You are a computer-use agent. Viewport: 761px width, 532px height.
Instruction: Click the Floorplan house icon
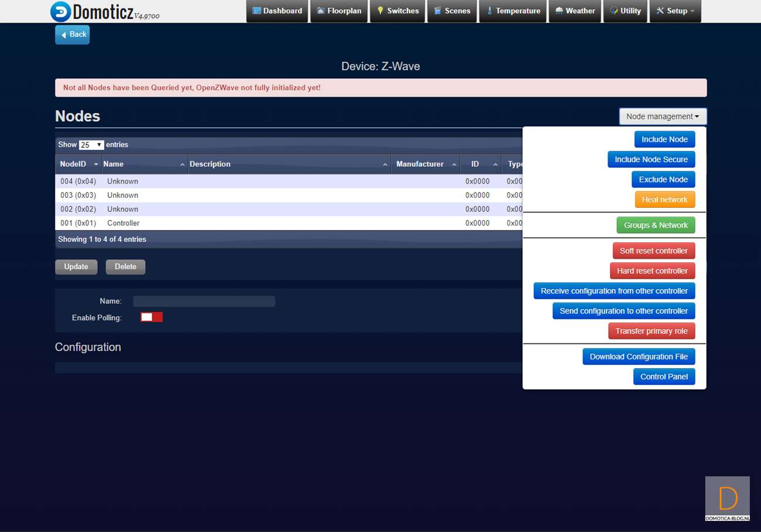point(320,11)
